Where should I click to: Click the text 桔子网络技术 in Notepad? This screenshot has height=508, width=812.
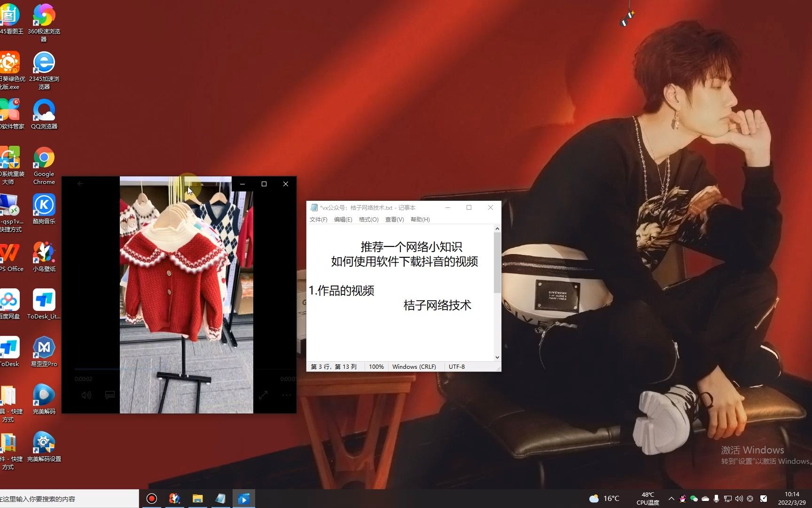coord(437,305)
